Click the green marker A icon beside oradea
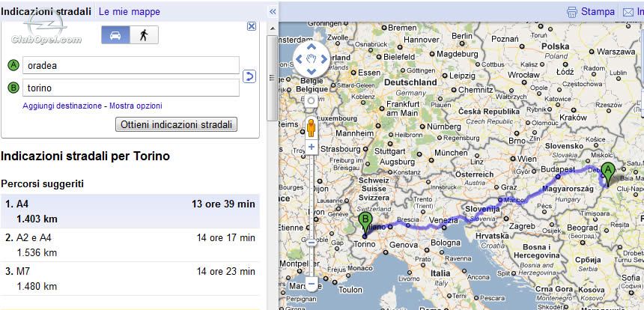This screenshot has height=310, width=644. (x=13, y=65)
